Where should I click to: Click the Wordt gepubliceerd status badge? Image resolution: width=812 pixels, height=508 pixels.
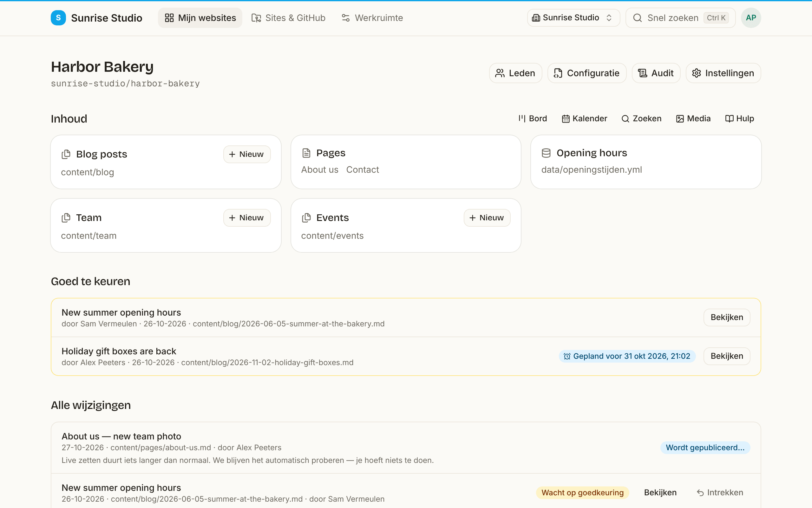(705, 448)
